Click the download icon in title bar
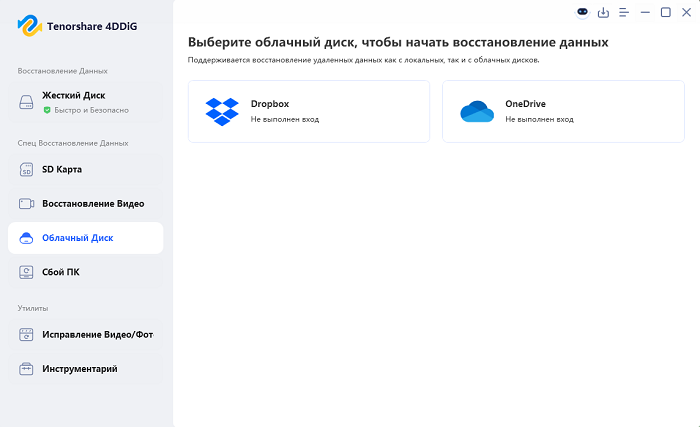 pos(603,13)
